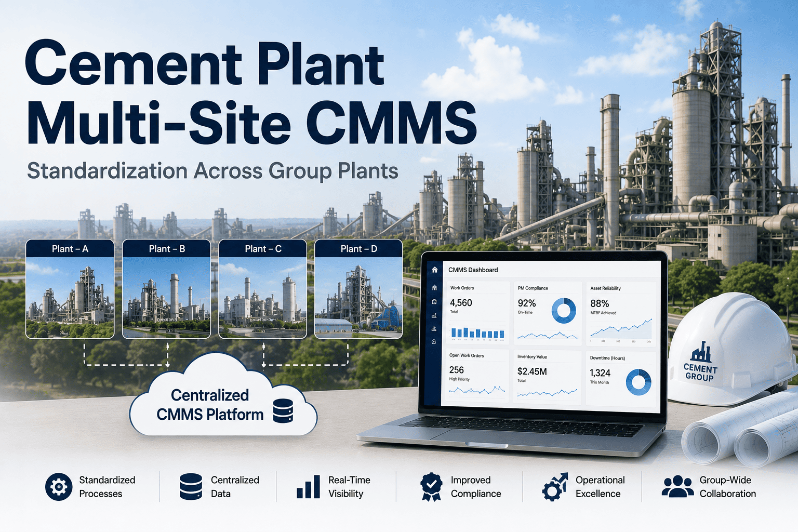Click the subtitle Standardization Across Group Plants
Image resolution: width=798 pixels, height=532 pixels.
pos(212,171)
